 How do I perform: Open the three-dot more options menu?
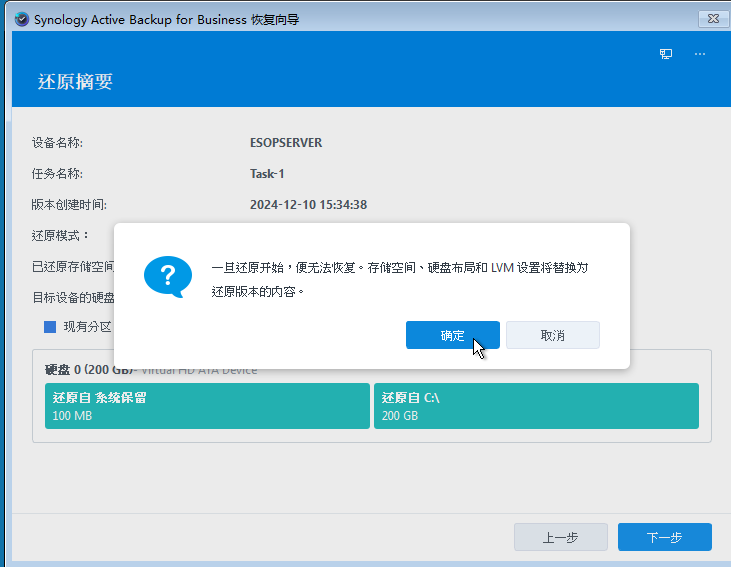coord(700,54)
